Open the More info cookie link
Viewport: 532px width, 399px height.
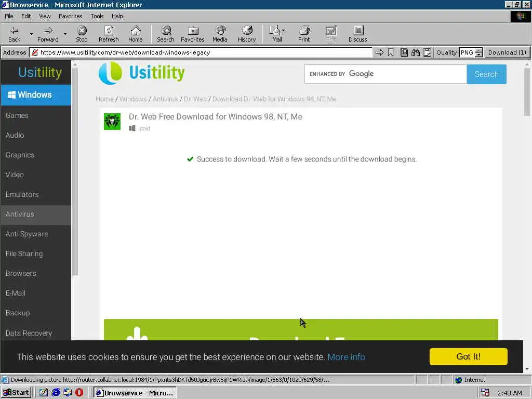[x=347, y=357]
